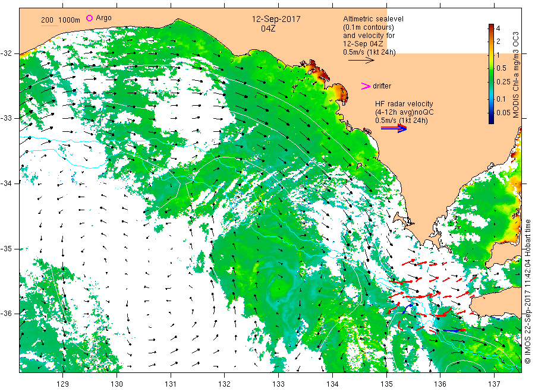Click latitude axis label -32
The width and height of the screenshot is (535, 392).
tap(7, 53)
